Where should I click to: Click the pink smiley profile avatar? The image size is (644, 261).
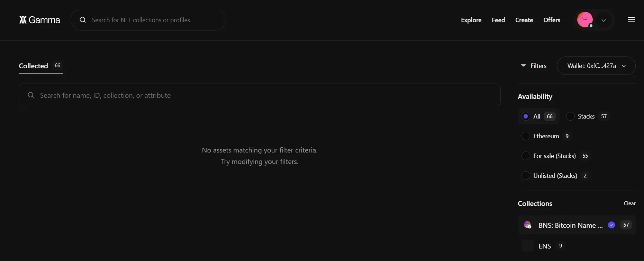[x=585, y=20]
